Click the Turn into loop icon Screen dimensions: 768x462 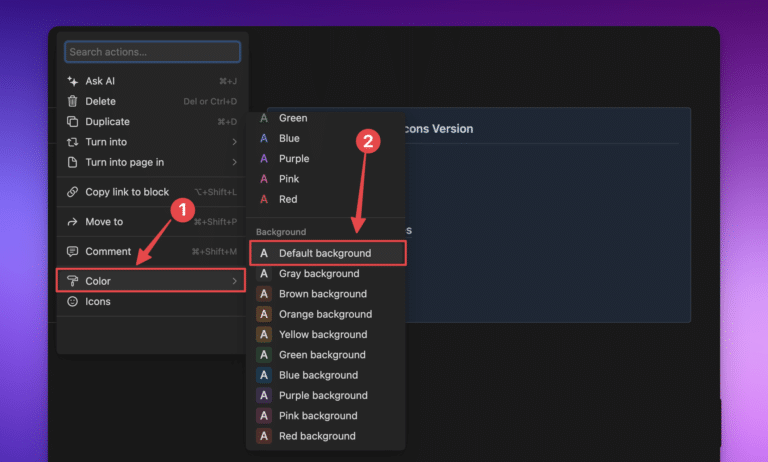pyautogui.click(x=72, y=142)
